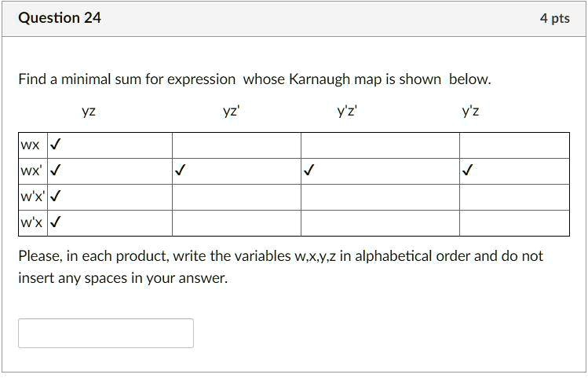Screen dimensions: 588x378
Task: Click the checkmark in wx' row, yz' column
Action: [x=180, y=170]
